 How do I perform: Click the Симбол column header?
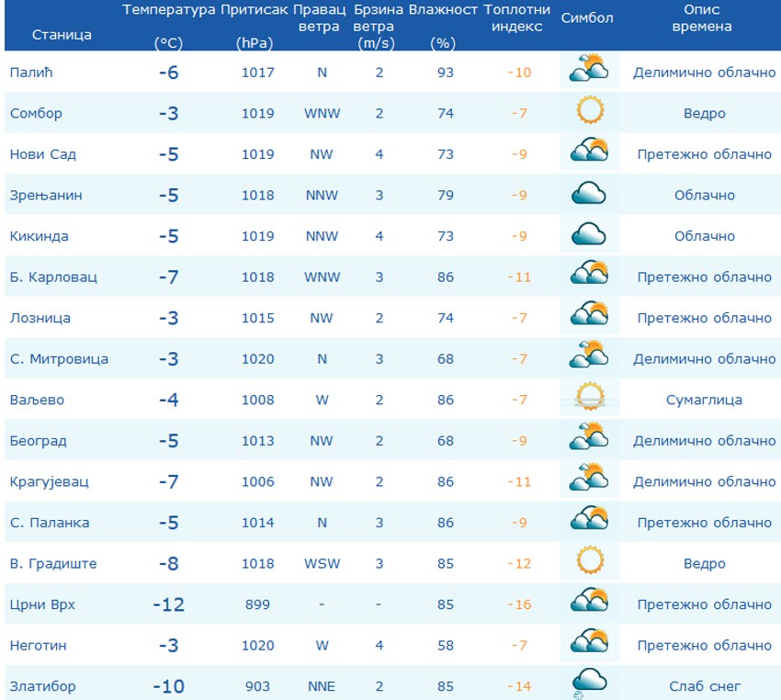coord(588,17)
